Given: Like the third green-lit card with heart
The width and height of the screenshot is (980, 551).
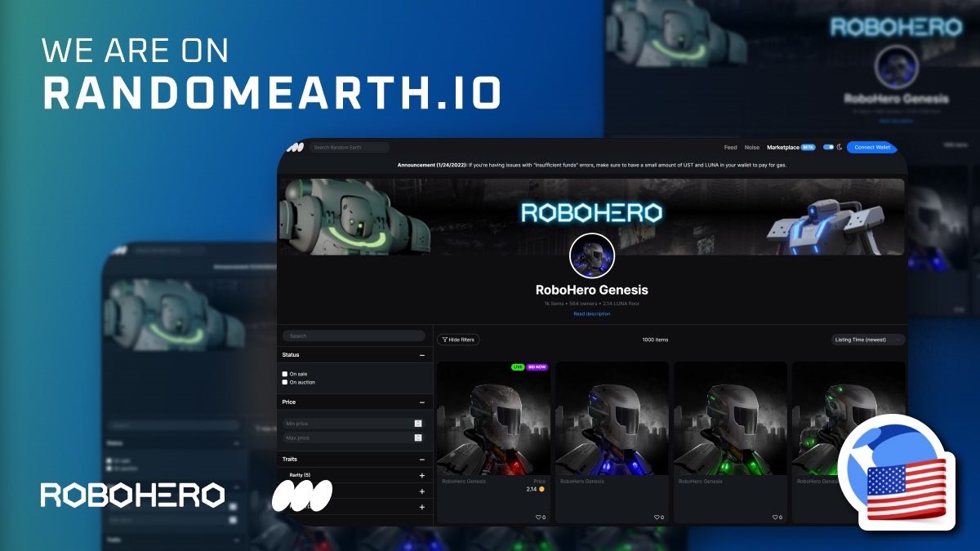Looking at the screenshot, I should click(777, 518).
